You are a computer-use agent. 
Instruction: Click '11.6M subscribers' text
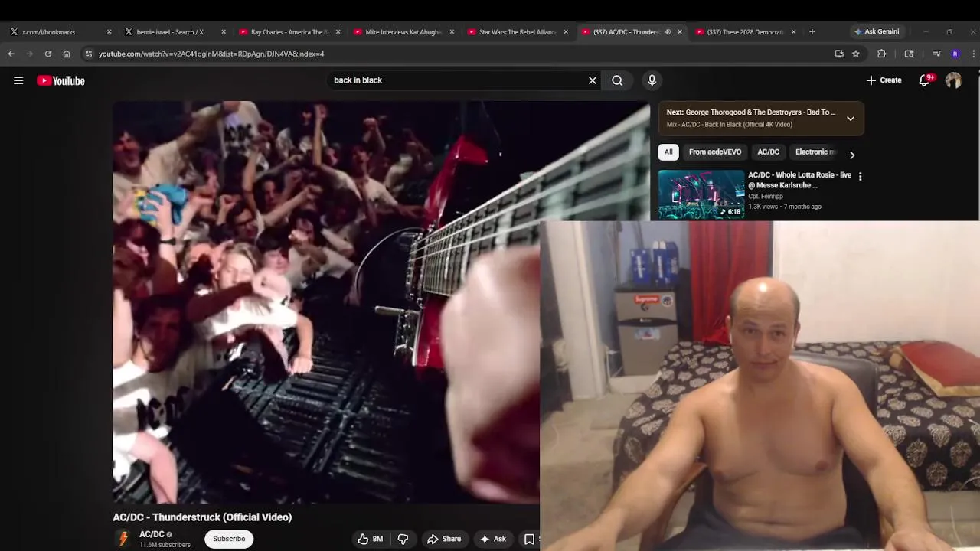[165, 545]
